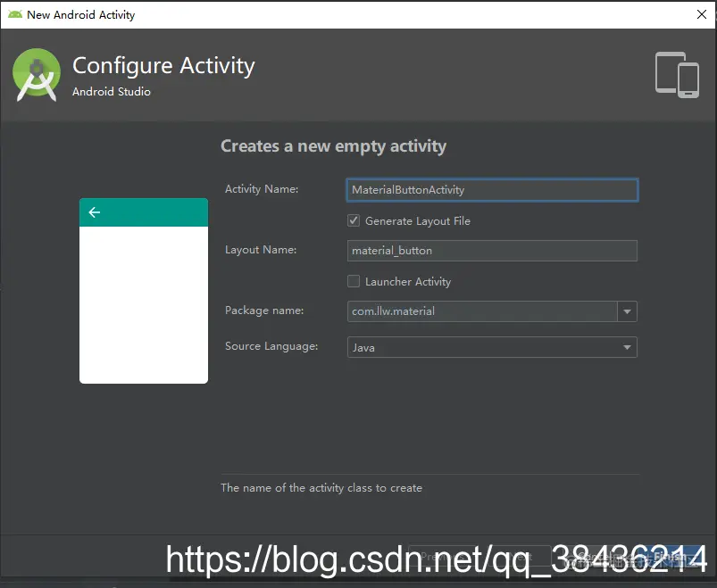Viewport: 717px width, 588px height.
Task: Click into the Layout Name field
Action: [492, 251]
